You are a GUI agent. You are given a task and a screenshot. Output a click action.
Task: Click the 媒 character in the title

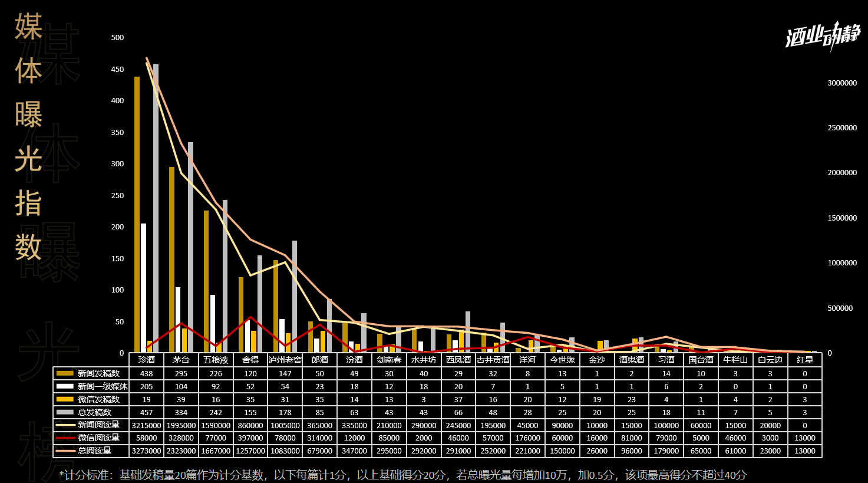point(28,27)
